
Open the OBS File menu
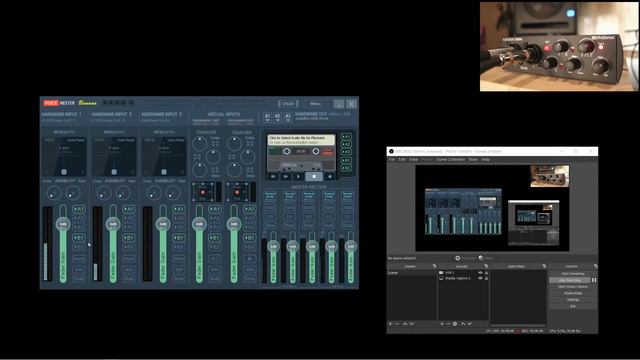(391, 160)
